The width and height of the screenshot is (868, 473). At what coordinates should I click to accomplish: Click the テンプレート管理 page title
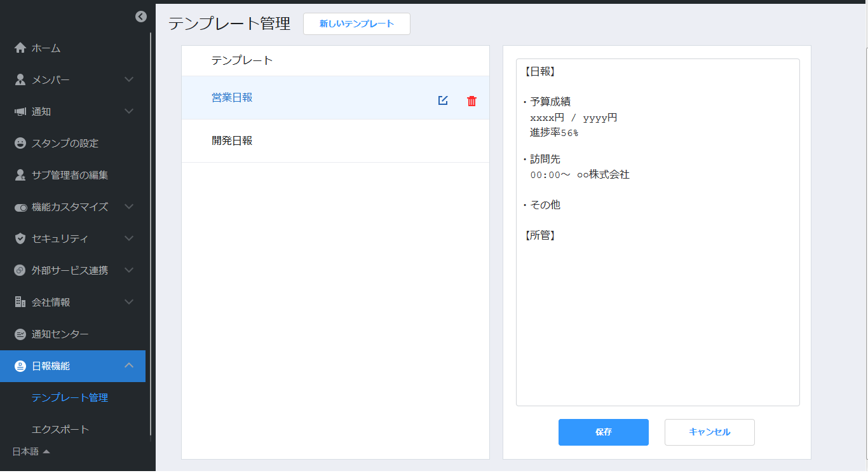click(x=229, y=24)
